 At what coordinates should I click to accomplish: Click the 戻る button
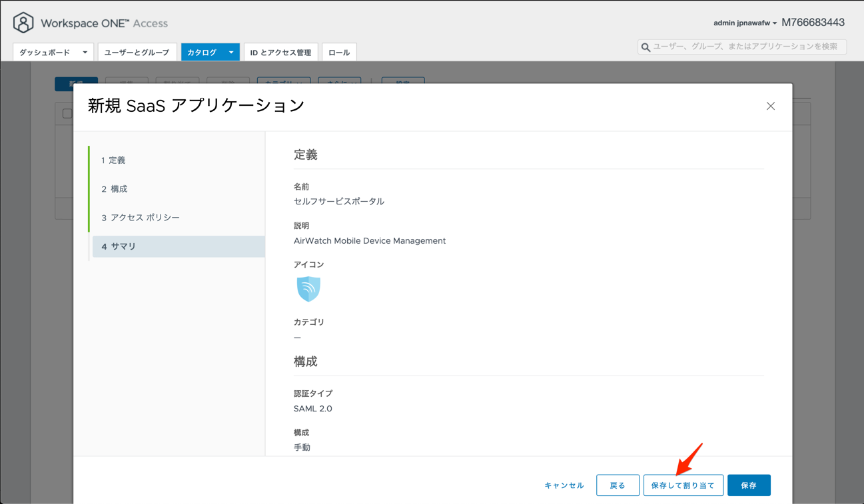[x=618, y=485]
